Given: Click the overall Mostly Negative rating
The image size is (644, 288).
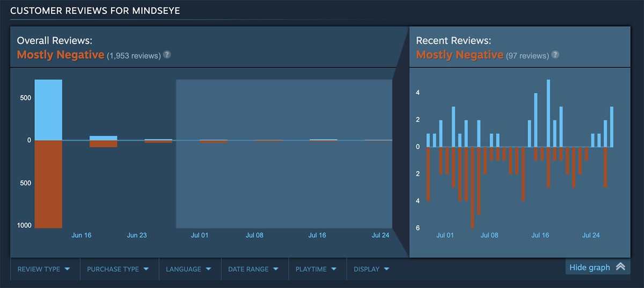Looking at the screenshot, I should tap(61, 55).
